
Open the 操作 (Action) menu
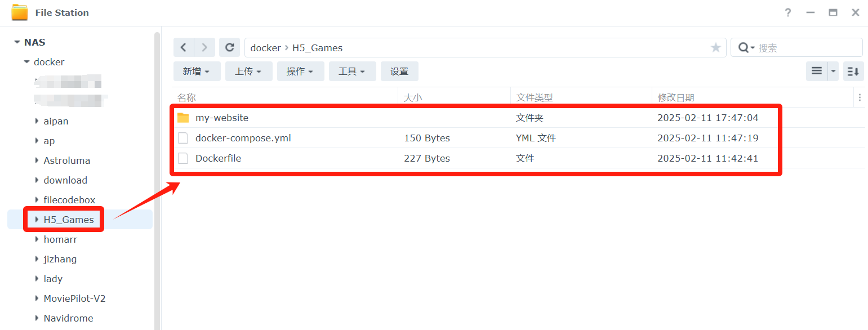coord(300,72)
